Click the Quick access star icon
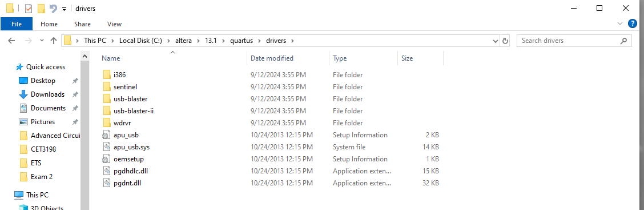644x210 pixels. (x=19, y=67)
